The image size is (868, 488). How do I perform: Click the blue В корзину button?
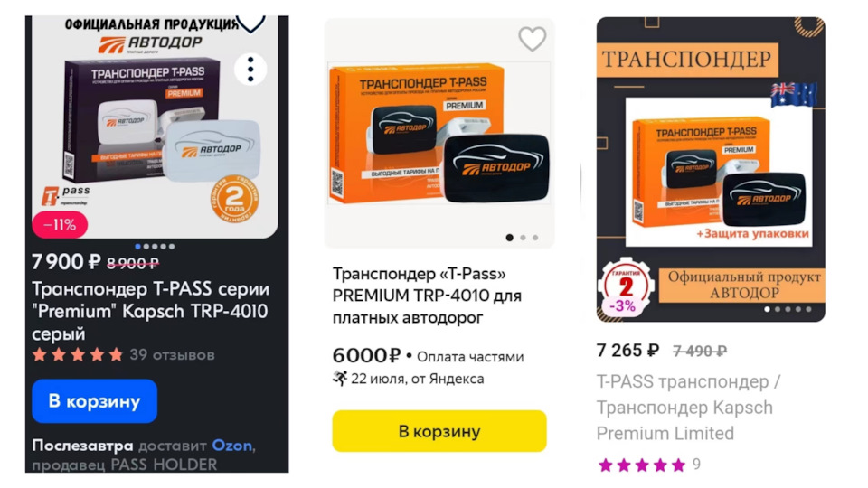(95, 401)
